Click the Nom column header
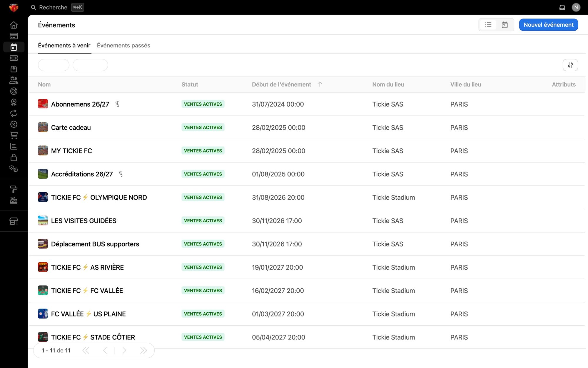This screenshot has height=368, width=588. tap(44, 84)
